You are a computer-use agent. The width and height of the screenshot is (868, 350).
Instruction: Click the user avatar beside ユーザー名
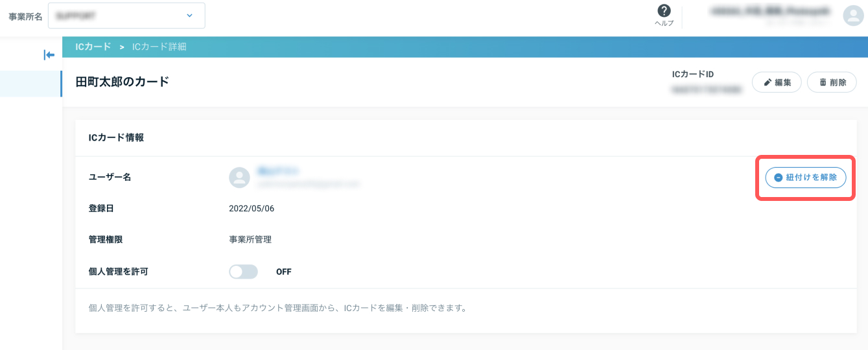239,178
